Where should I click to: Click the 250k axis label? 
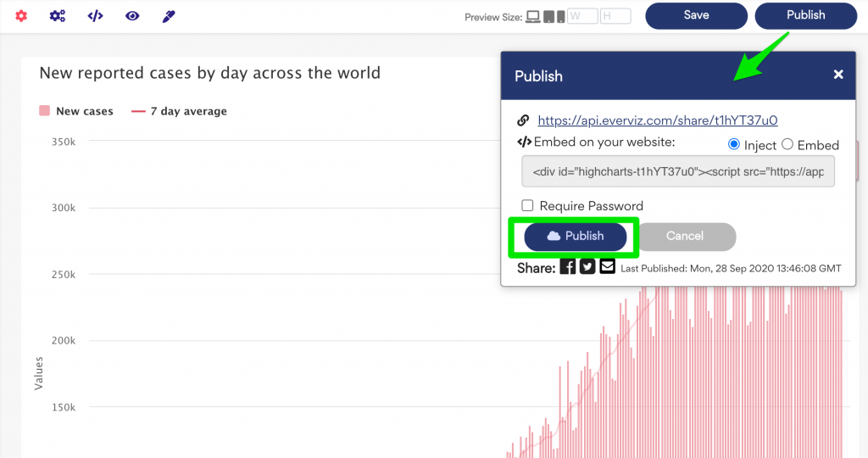(x=64, y=275)
